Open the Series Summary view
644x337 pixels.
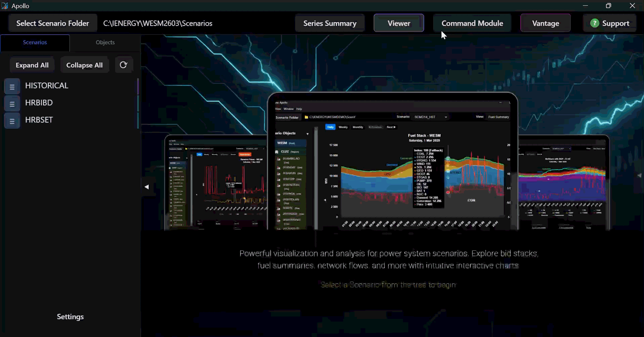click(330, 23)
